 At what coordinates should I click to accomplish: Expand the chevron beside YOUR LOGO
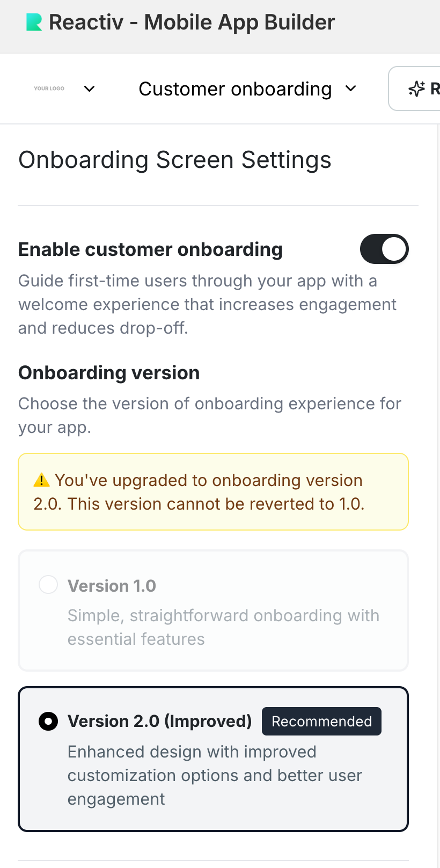click(90, 89)
